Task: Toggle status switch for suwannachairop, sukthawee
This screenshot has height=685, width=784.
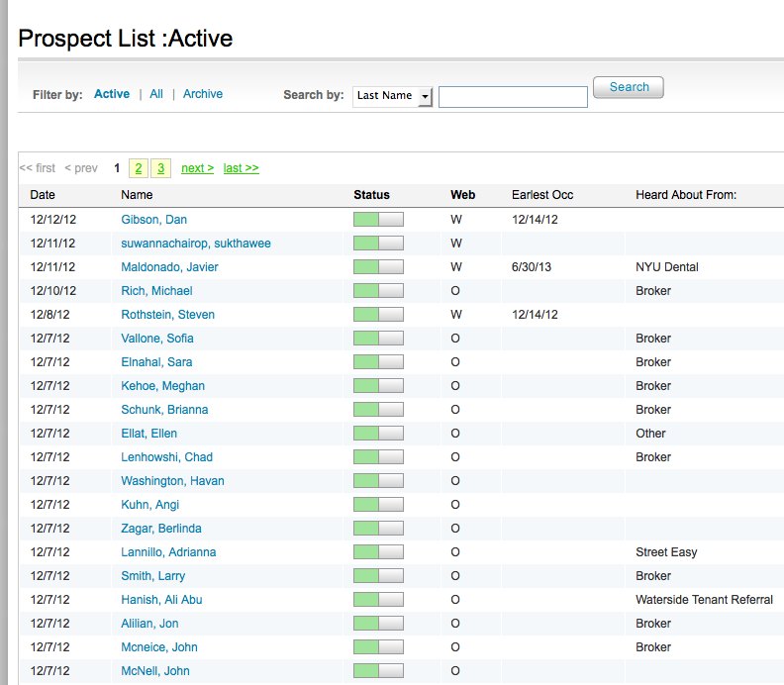Action: point(378,243)
